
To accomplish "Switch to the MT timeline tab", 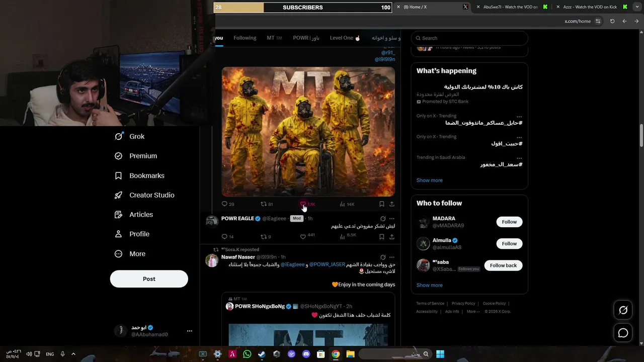I will 274,38.
